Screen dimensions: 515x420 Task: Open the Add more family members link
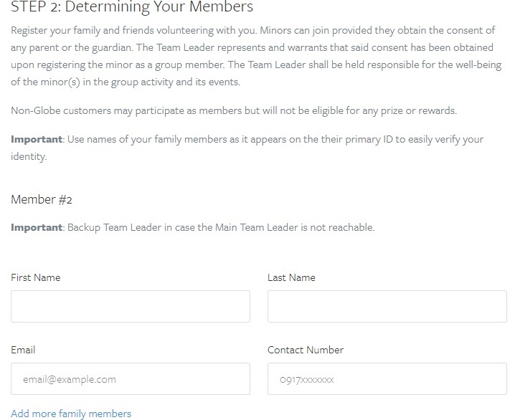[x=71, y=414]
